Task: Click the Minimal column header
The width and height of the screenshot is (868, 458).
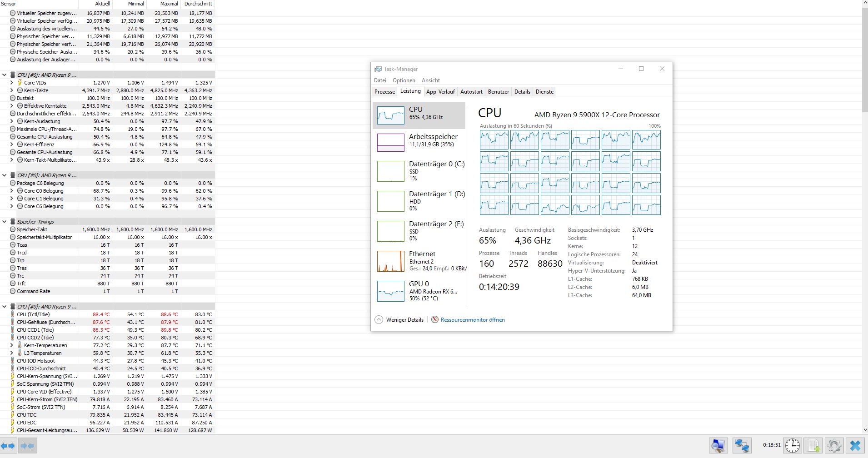Action: coord(130,4)
